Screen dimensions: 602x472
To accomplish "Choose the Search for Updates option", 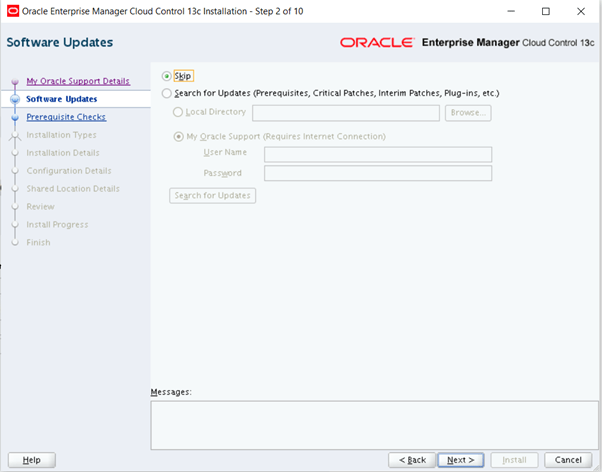I will [167, 93].
